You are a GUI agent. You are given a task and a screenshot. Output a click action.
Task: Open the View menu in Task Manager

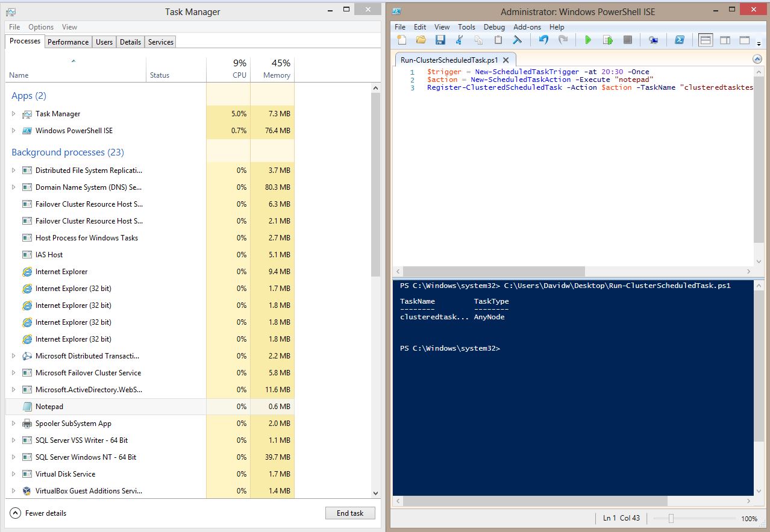click(69, 27)
